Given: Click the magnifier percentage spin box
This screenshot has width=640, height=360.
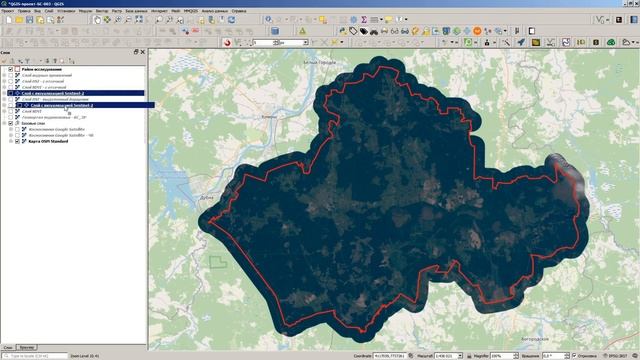Looking at the screenshot, I should 504,356.
